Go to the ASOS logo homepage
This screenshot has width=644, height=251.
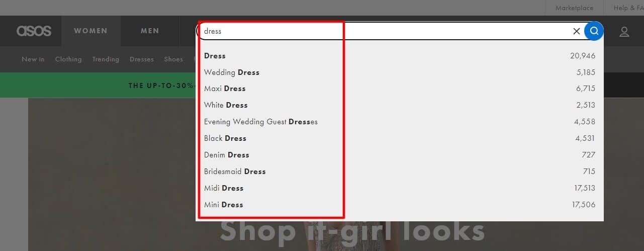click(34, 31)
